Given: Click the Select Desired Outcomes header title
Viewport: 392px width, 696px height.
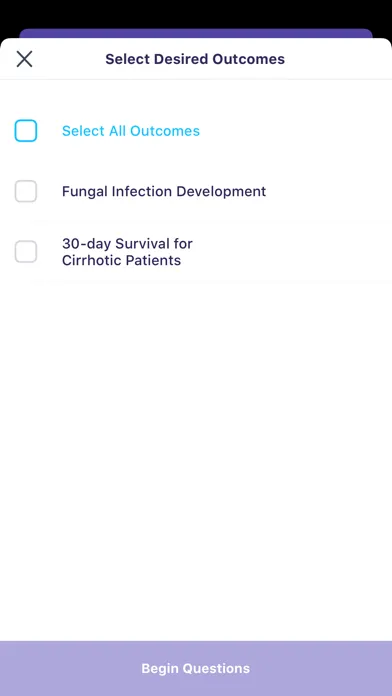Looking at the screenshot, I should click(x=195, y=59).
